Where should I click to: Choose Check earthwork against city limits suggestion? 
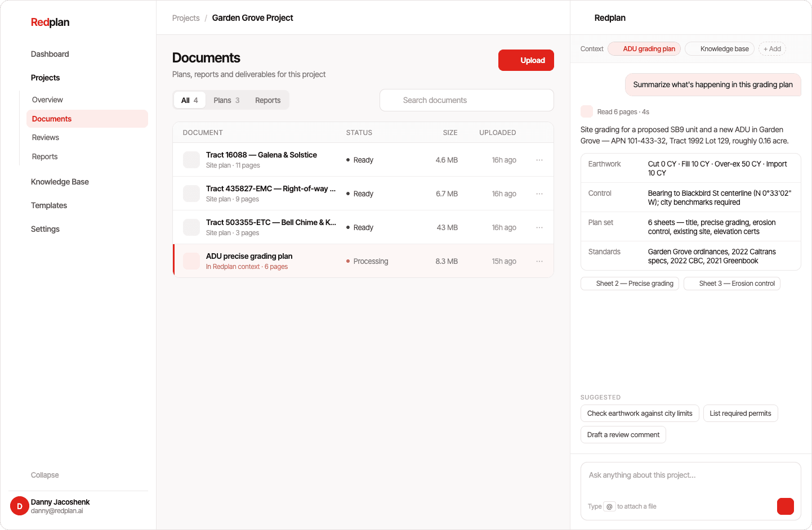click(x=640, y=414)
